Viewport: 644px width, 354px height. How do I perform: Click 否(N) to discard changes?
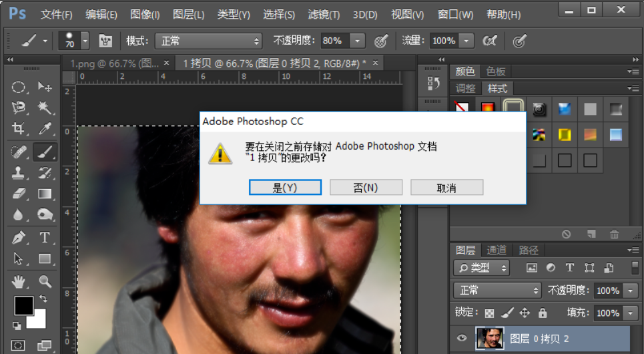point(366,188)
